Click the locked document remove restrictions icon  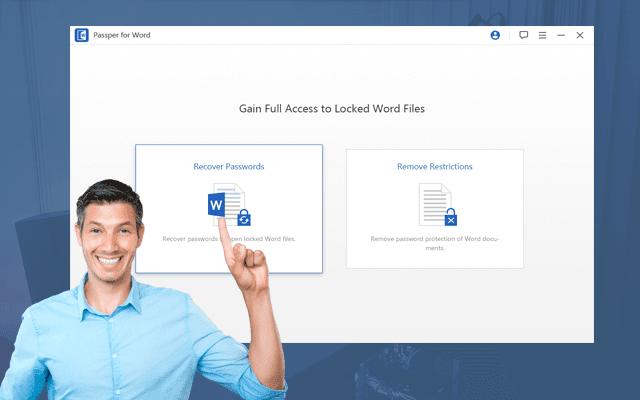(438, 204)
